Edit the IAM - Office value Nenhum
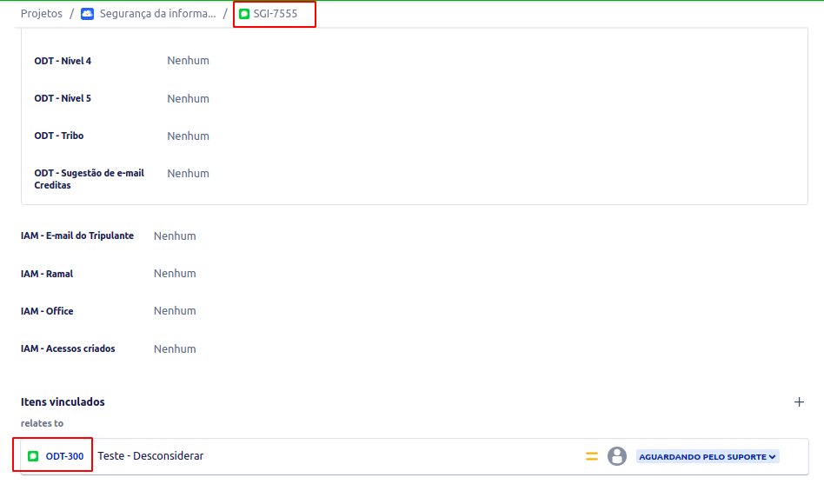 175,310
